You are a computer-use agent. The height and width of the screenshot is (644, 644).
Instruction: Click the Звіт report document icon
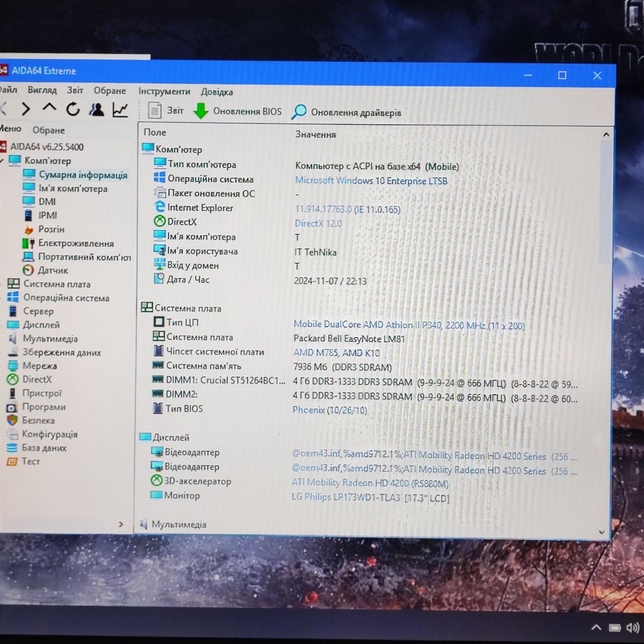pyautogui.click(x=154, y=110)
